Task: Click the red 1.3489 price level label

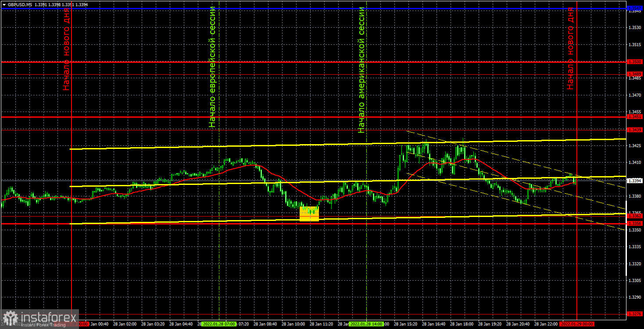Action: [635, 73]
